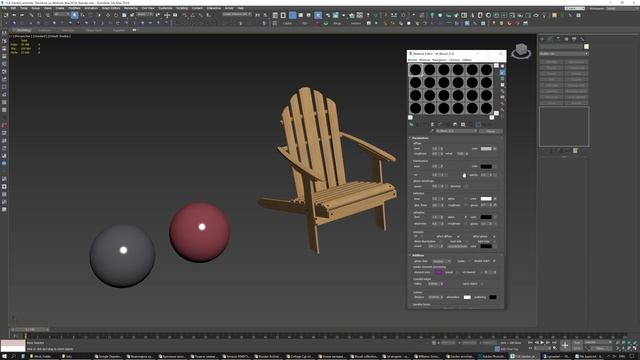Toggle the affect diffuse checkbox

click(x=458, y=236)
